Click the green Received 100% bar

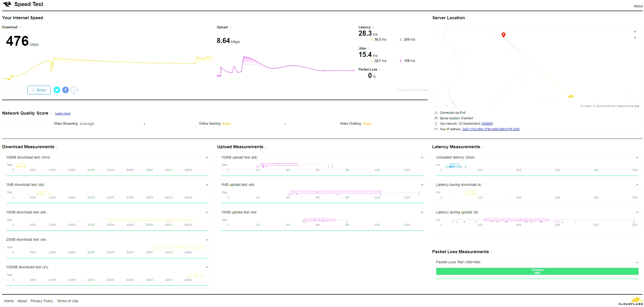(x=537, y=271)
